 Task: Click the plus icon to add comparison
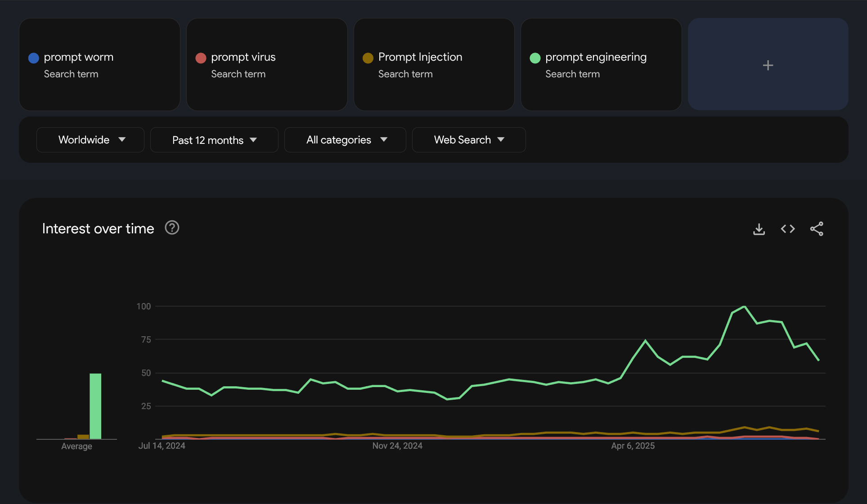[768, 65]
